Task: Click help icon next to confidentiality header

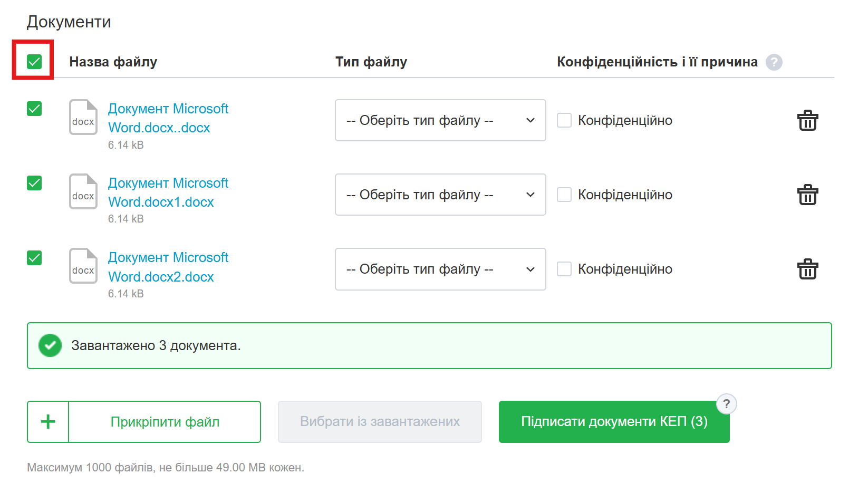Action: 774,62
